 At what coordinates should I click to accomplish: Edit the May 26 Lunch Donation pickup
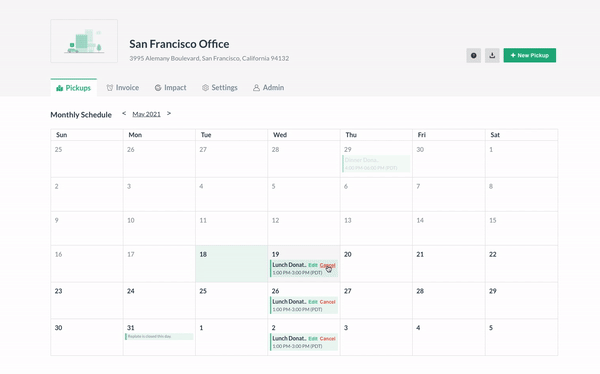pos(313,302)
